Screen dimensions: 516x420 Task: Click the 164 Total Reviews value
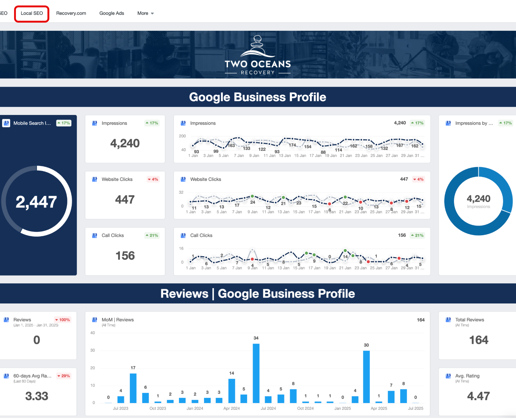click(x=479, y=340)
